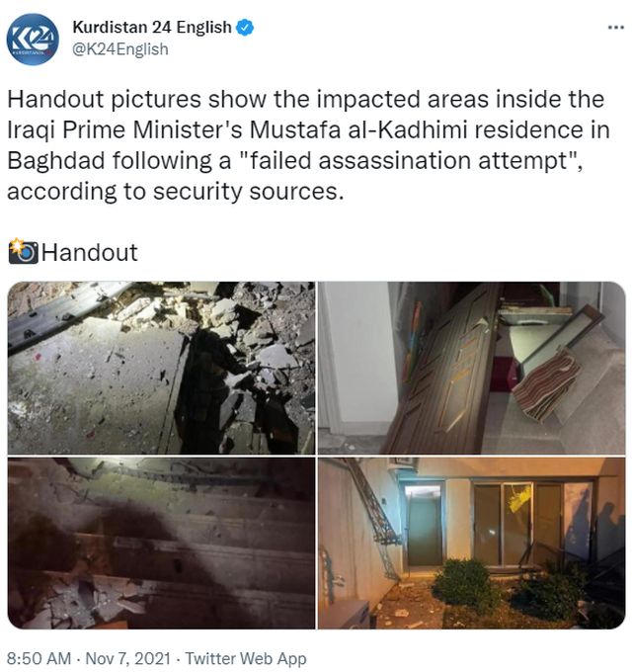Viewport: 632px width, 672px height.
Task: Click the blue verified badge
Action: click(245, 28)
